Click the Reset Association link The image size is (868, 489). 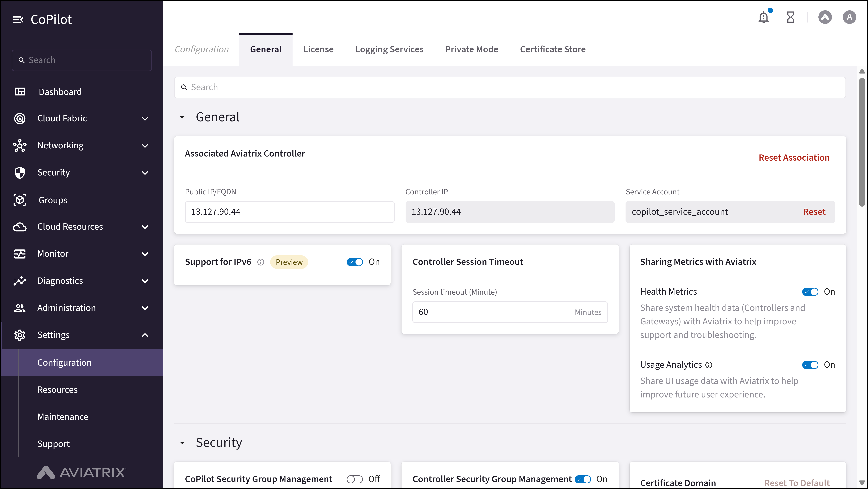794,158
